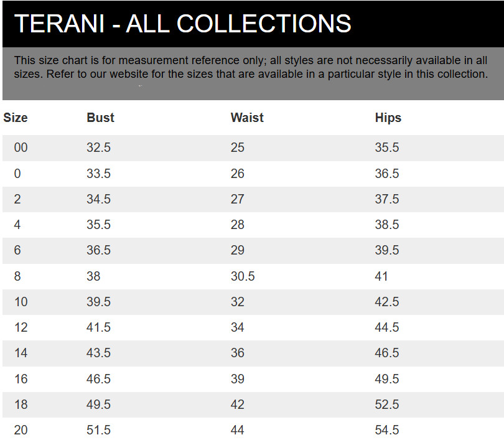The height and width of the screenshot is (440, 504).
Task: Select the Size column header
Action: click(x=16, y=118)
